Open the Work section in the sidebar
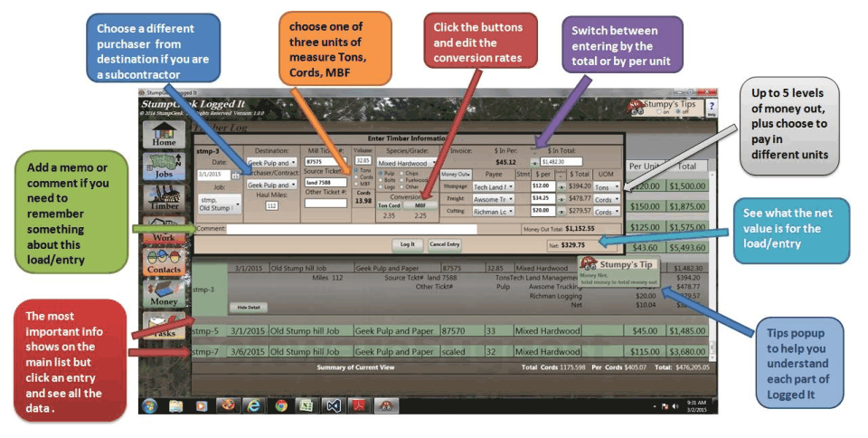This screenshot has width=868, height=438. point(164,231)
